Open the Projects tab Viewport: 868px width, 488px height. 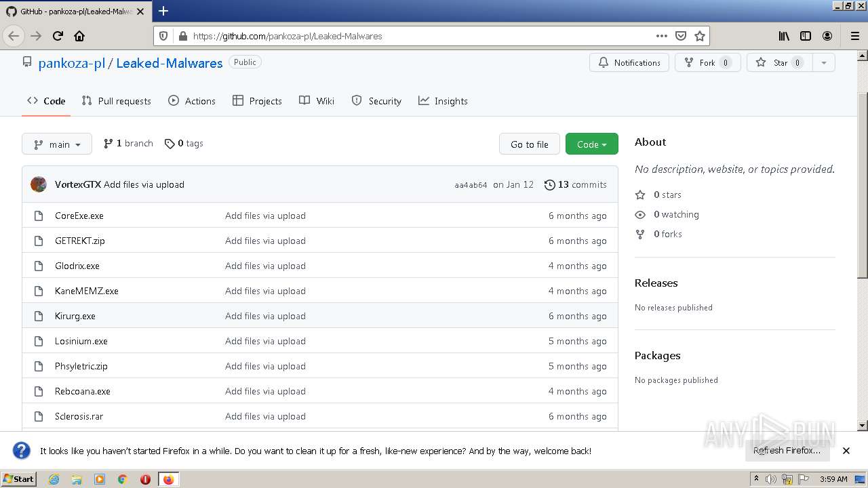click(x=257, y=101)
